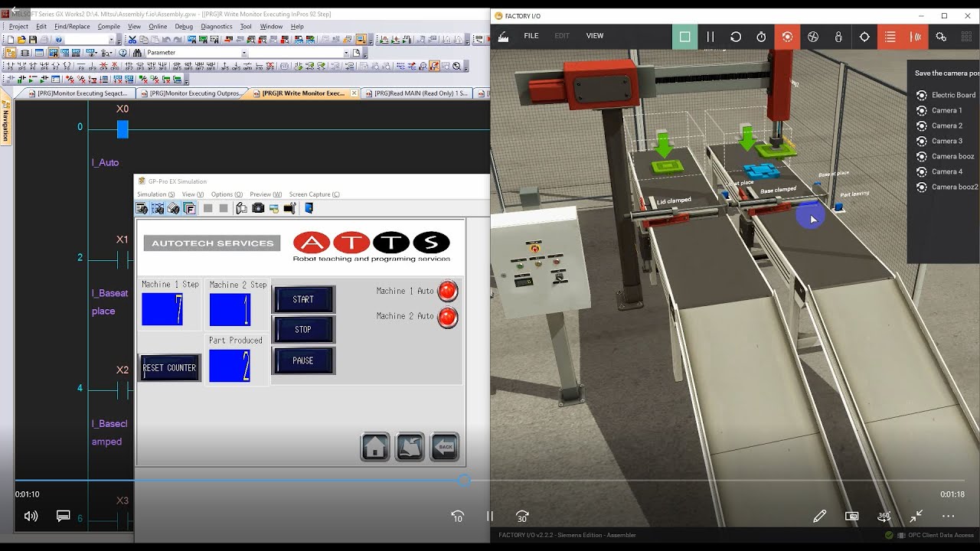Select Camera booz2 in saved cameras
Screen dimensions: 980x551
tap(948, 187)
